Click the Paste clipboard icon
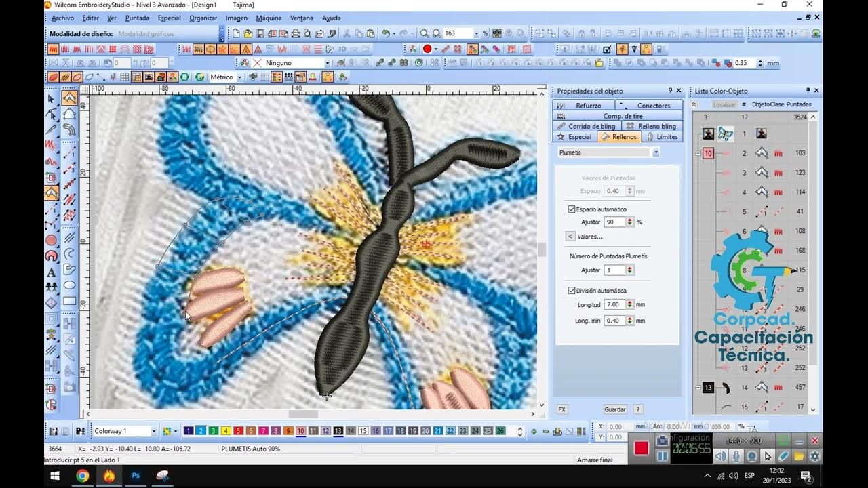The width and height of the screenshot is (868, 488). 370,33
